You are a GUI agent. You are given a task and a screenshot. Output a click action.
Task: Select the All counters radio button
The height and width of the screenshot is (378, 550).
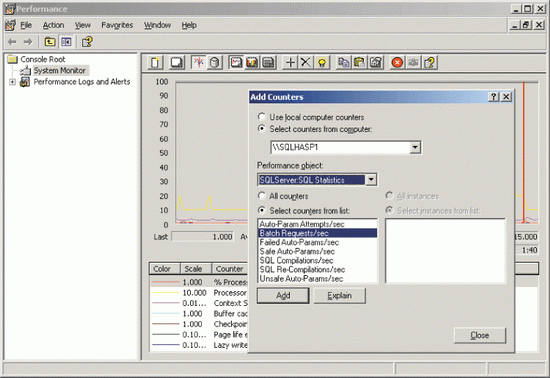262,195
